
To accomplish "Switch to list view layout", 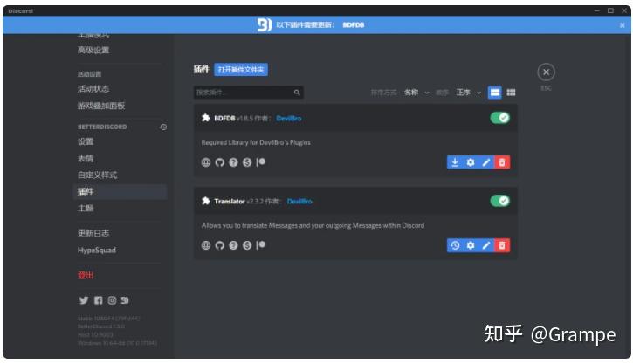I will tap(495, 93).
